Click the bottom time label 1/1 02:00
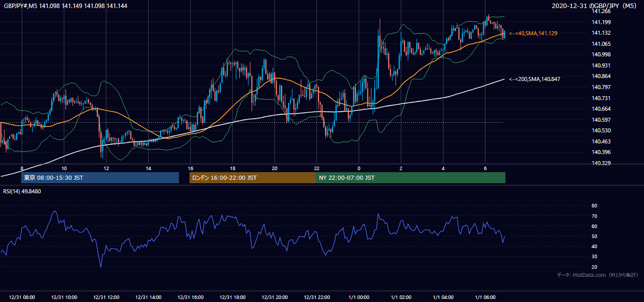The width and height of the screenshot is (644, 302). 401,297
